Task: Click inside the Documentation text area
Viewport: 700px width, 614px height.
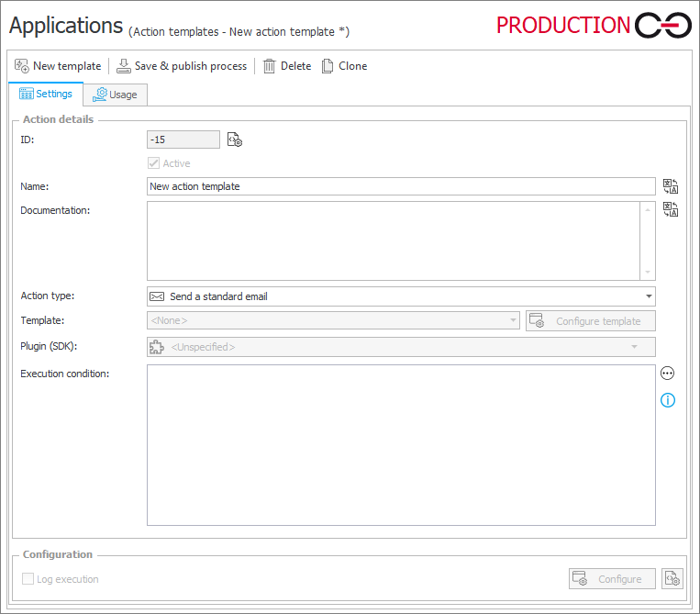Action: pos(394,240)
